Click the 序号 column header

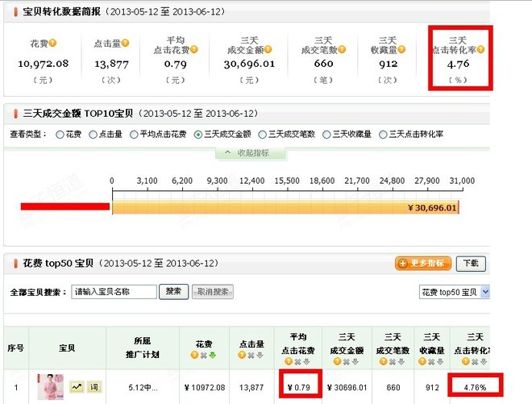coord(16,348)
